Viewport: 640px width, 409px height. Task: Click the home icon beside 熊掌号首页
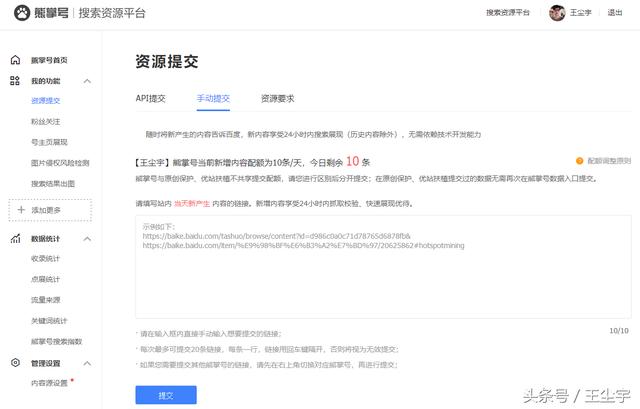(15, 60)
